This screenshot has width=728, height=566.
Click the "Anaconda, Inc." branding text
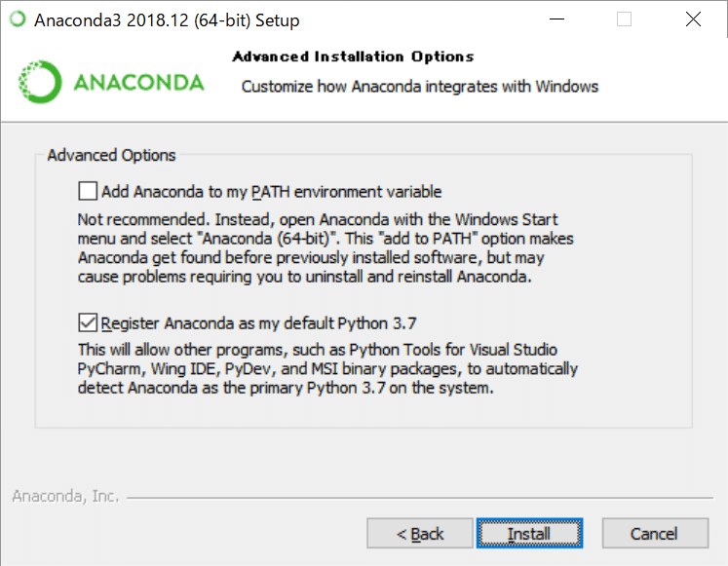coord(65,497)
